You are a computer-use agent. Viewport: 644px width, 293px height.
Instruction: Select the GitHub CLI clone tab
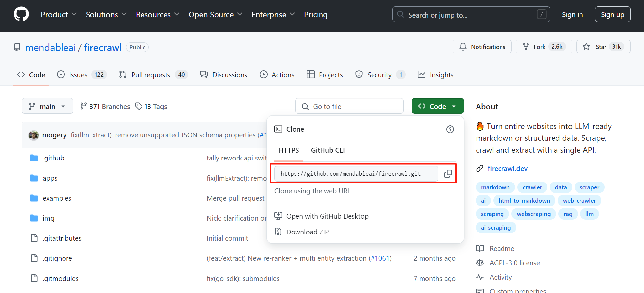pyautogui.click(x=328, y=150)
